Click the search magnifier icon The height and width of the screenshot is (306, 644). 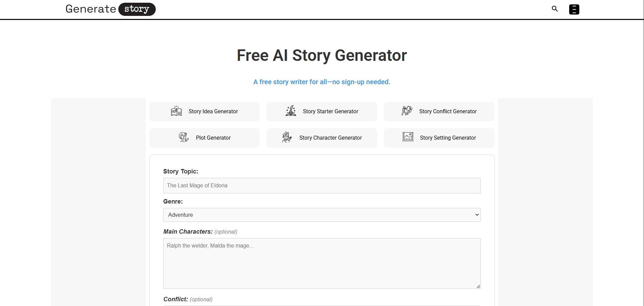(x=555, y=9)
